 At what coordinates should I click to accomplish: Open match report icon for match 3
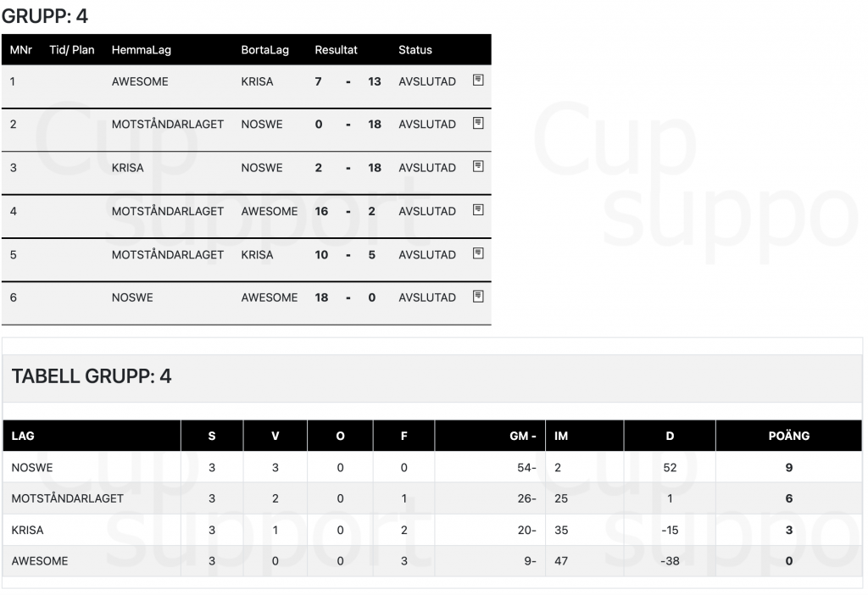(478, 166)
